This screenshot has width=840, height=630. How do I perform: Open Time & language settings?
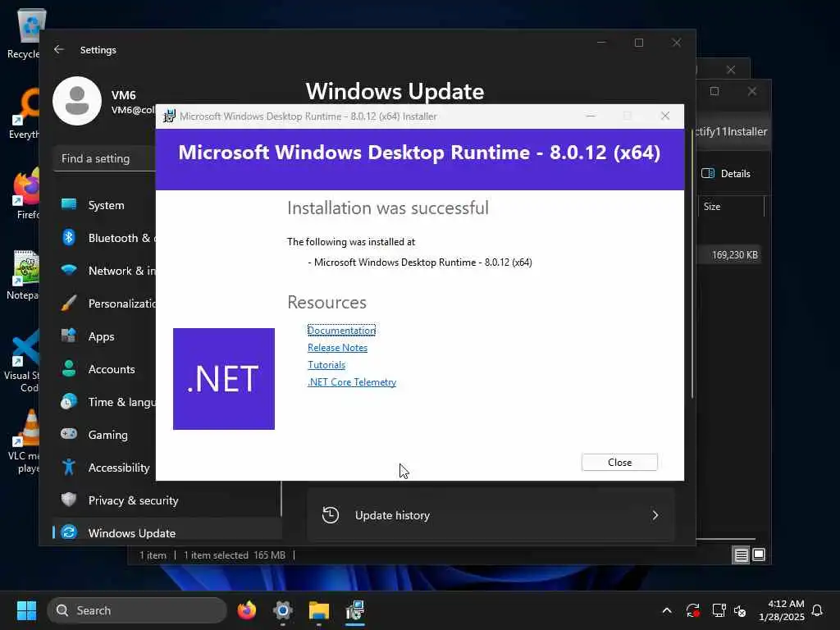[106, 402]
